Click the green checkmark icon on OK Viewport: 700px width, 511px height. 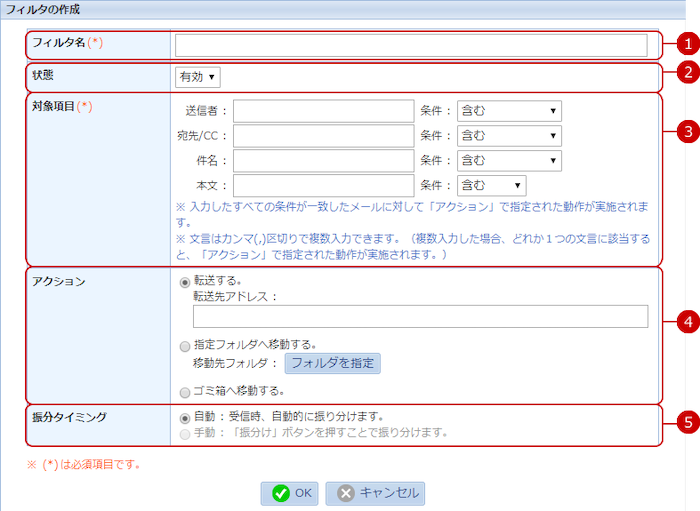click(x=281, y=493)
